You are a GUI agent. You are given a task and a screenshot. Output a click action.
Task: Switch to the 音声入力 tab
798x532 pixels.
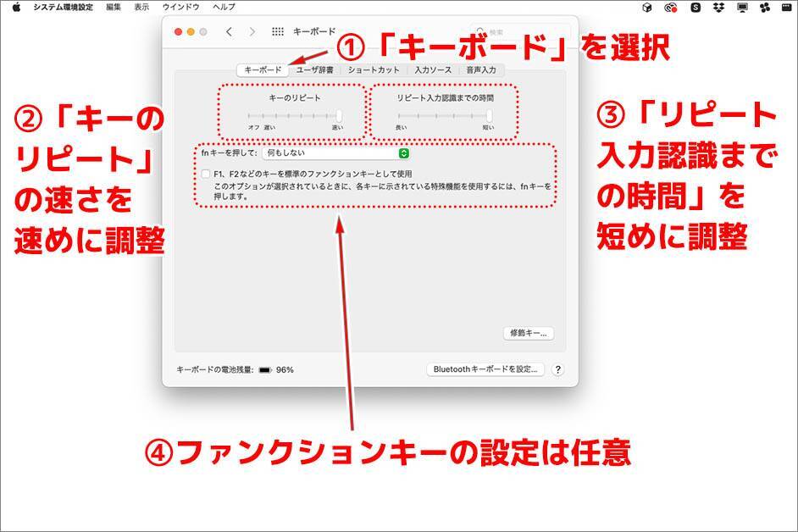pyautogui.click(x=481, y=69)
